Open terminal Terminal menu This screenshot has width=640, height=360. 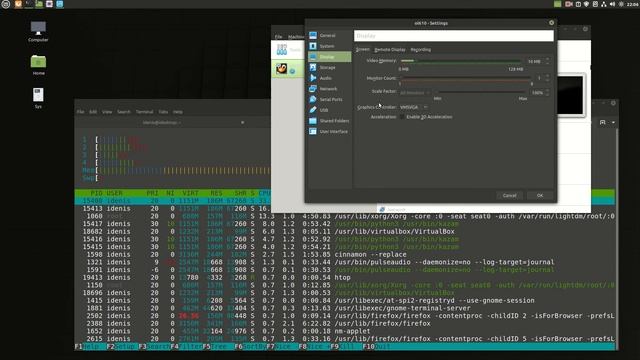click(144, 111)
